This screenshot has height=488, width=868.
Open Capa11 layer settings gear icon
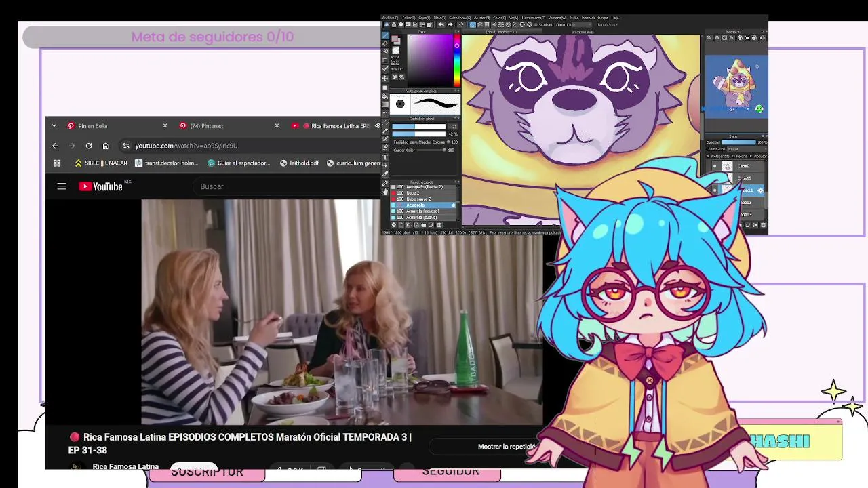761,190
